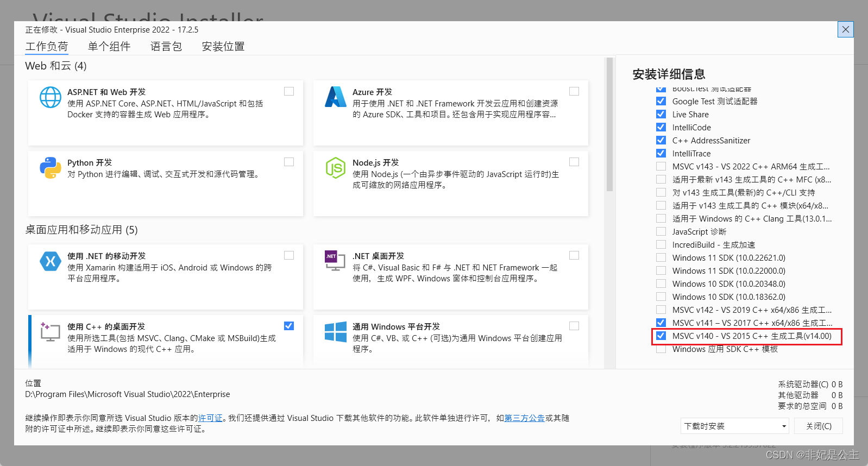
Task: Check the ASP.NET and Web workload
Action: coord(289,91)
